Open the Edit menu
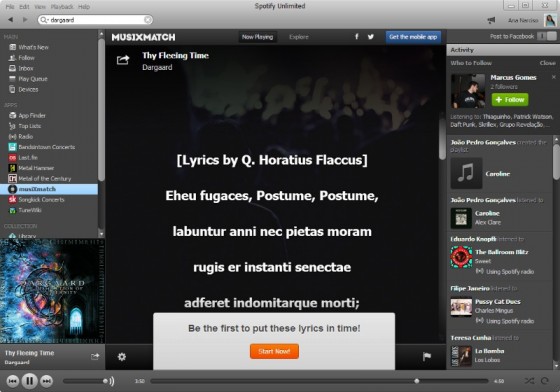Viewport: 560px width, 392px height. pyautogui.click(x=24, y=6)
